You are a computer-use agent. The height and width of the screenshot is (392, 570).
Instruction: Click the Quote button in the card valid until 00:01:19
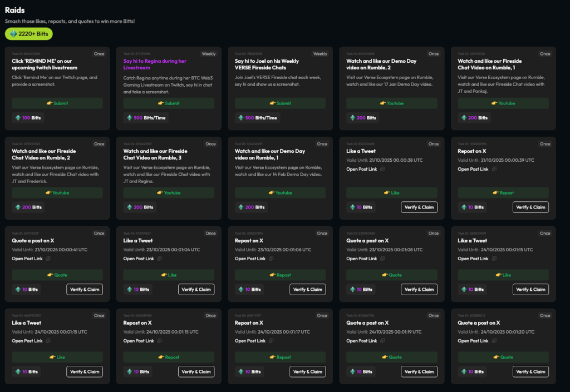391,358
